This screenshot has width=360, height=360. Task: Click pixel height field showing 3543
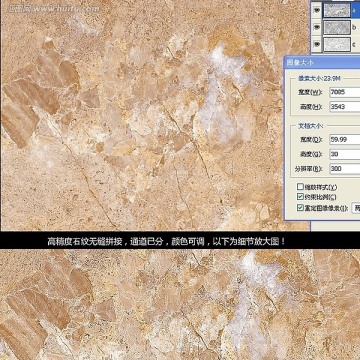[345, 107]
